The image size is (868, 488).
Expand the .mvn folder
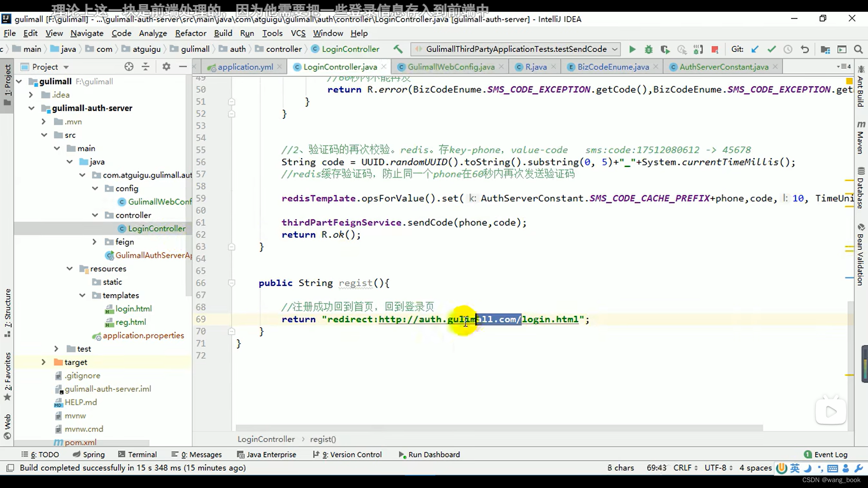click(43, 122)
